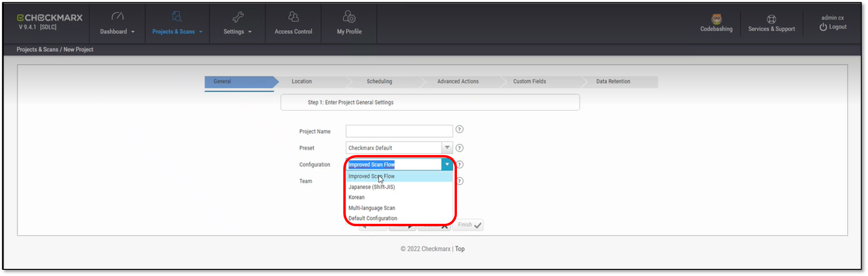
Task: Click the My Profile link
Action: pos(349,32)
